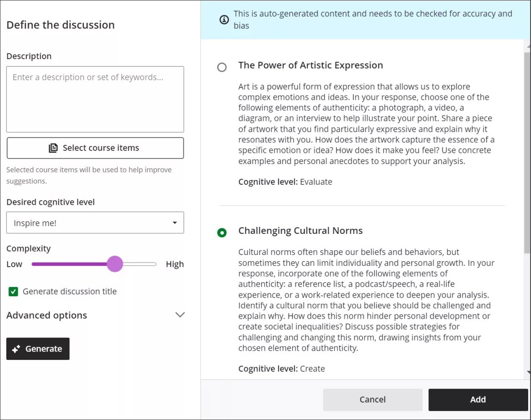Open the Desired cognitive level dropdown
The width and height of the screenshot is (531, 420).
tap(95, 223)
